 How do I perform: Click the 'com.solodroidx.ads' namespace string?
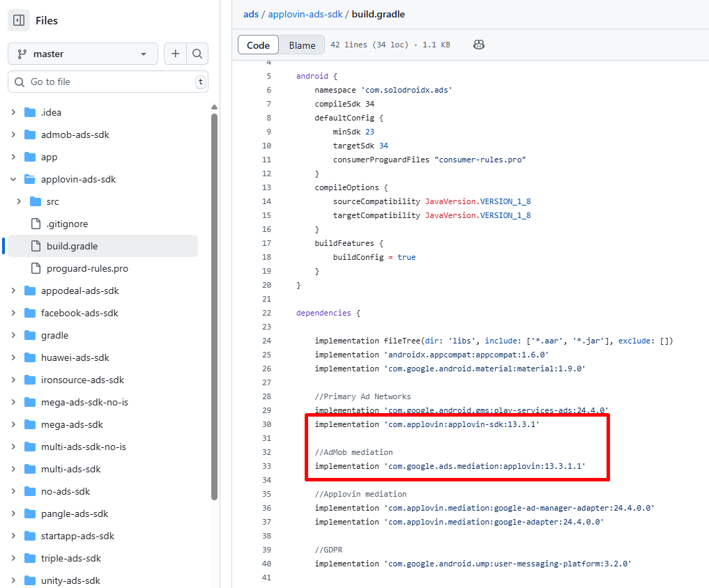[x=406, y=90]
